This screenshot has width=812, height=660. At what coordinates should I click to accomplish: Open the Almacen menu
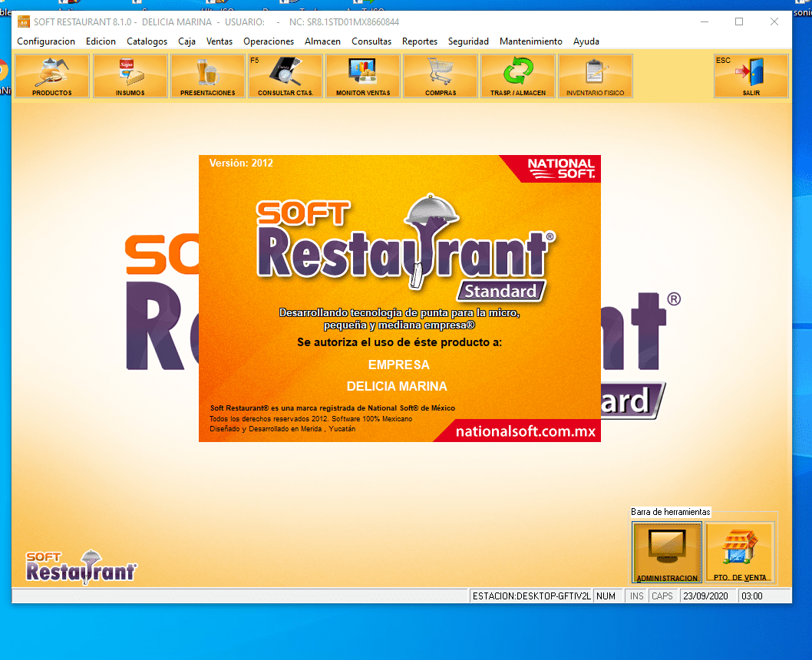(x=322, y=41)
